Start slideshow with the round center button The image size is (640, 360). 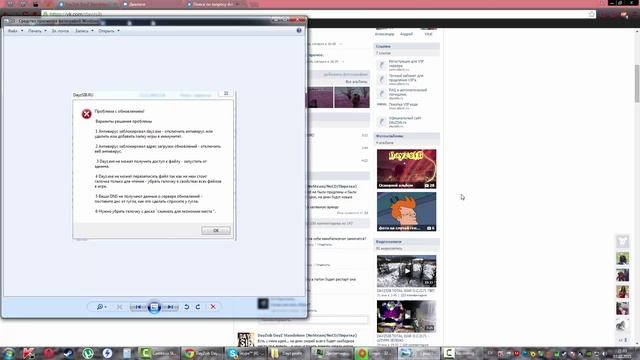154,307
